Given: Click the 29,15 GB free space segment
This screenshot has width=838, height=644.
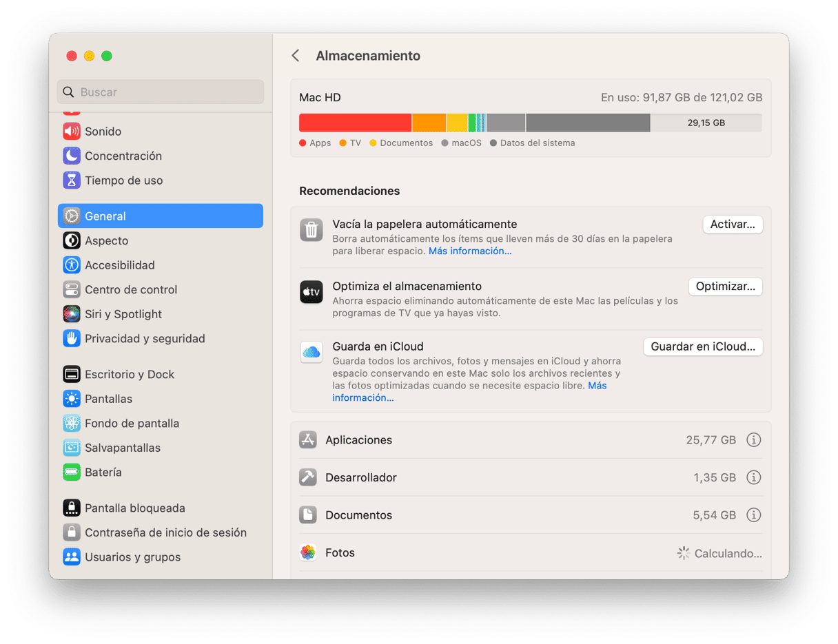Looking at the screenshot, I should point(706,123).
